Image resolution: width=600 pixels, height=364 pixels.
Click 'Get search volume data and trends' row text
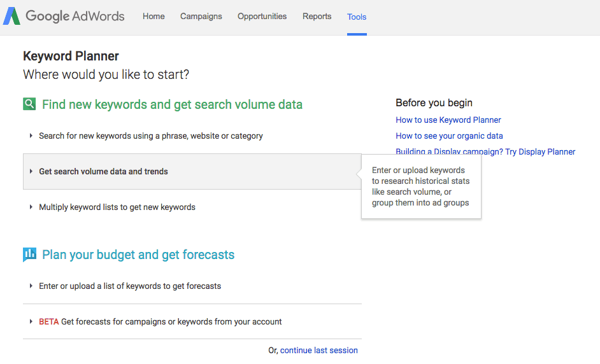(103, 172)
